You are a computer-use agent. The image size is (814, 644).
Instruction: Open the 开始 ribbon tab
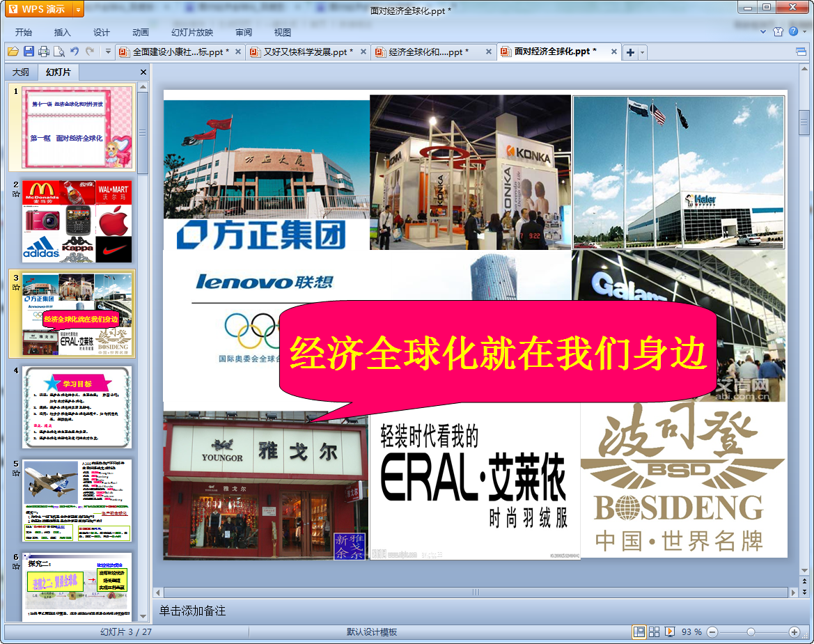[24, 32]
